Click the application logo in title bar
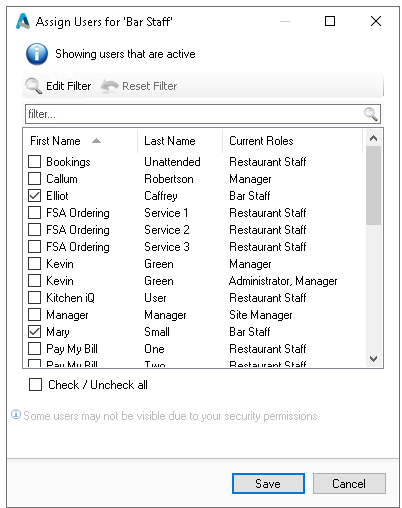402x508 pixels. pos(23,21)
